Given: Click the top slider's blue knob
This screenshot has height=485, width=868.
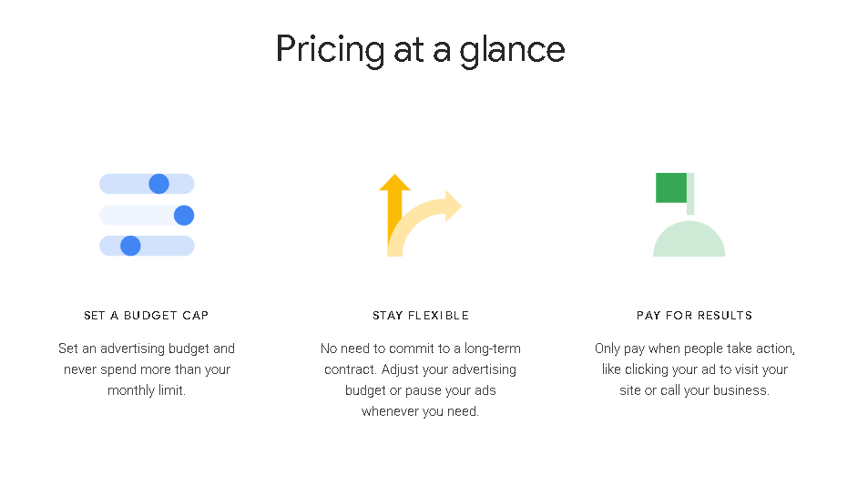Looking at the screenshot, I should pos(158,184).
